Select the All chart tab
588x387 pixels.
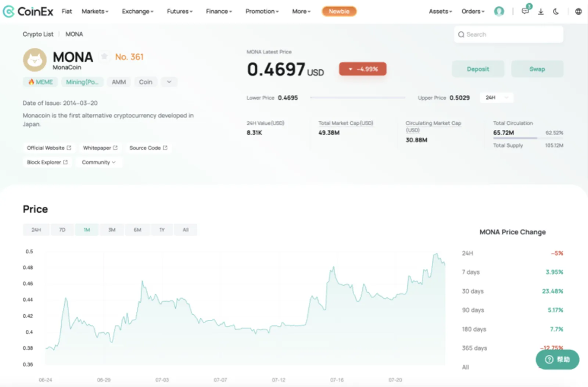click(186, 230)
